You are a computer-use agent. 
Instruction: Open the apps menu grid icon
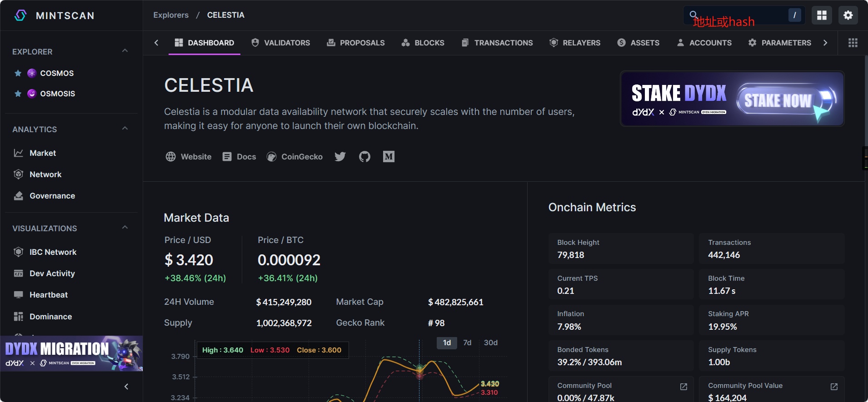pyautogui.click(x=853, y=43)
